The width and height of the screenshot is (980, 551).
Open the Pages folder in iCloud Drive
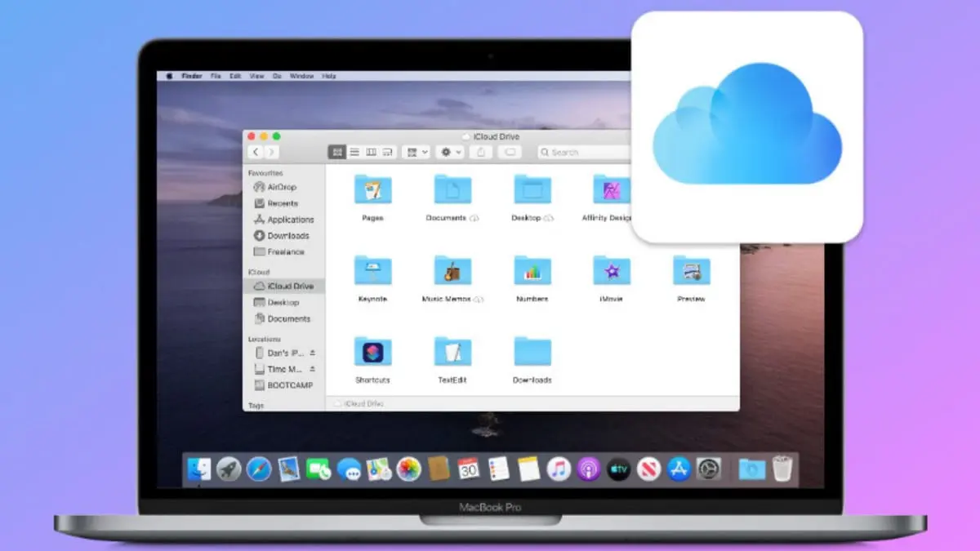pyautogui.click(x=372, y=189)
